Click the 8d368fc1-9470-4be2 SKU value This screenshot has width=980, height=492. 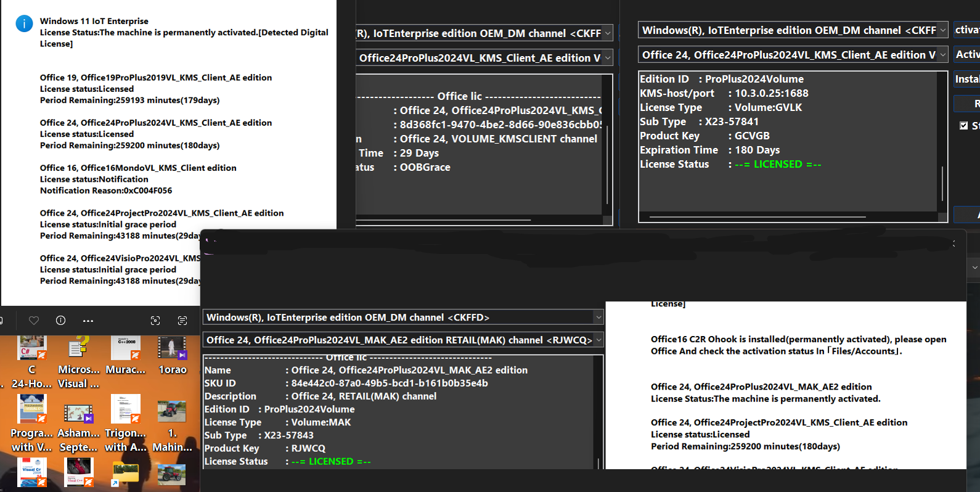click(x=501, y=125)
